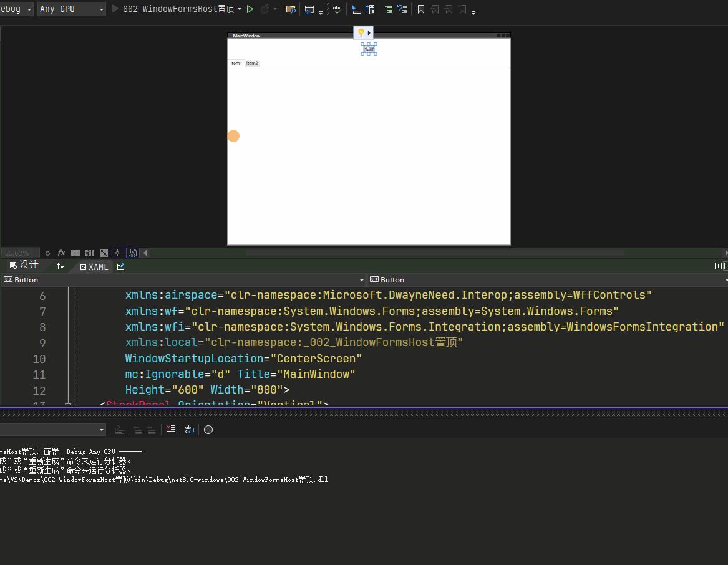728x565 pixels.
Task: Toggle a bookmark with the bookmark icon
Action: click(x=420, y=9)
